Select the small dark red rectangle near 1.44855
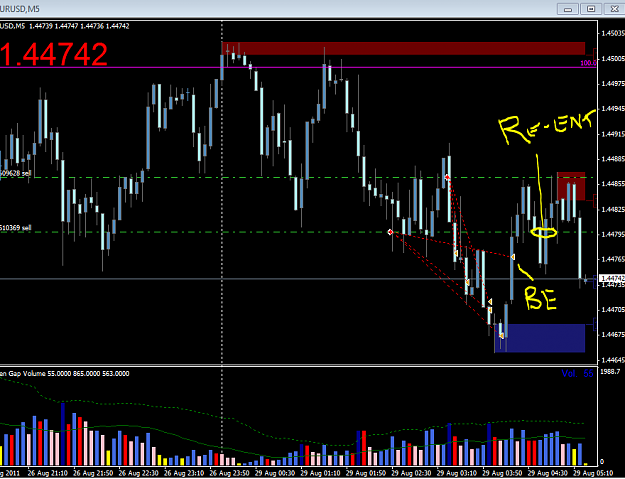625x479 pixels. pyautogui.click(x=571, y=186)
